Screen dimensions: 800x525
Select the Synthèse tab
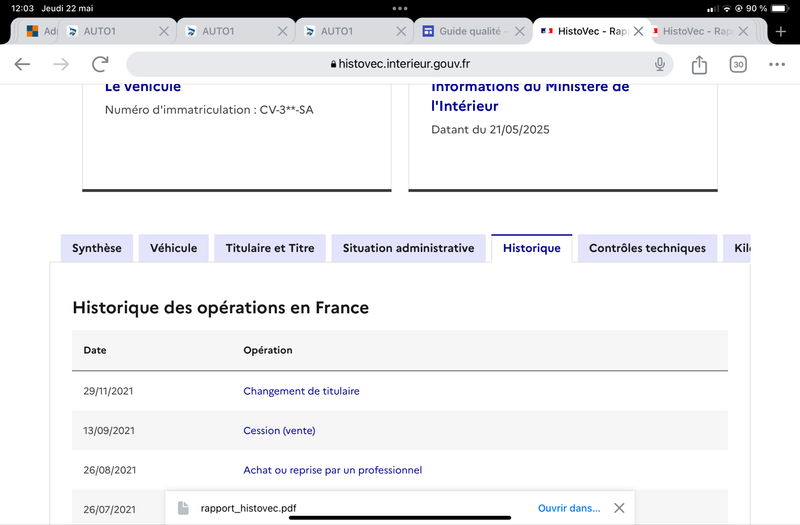point(97,248)
